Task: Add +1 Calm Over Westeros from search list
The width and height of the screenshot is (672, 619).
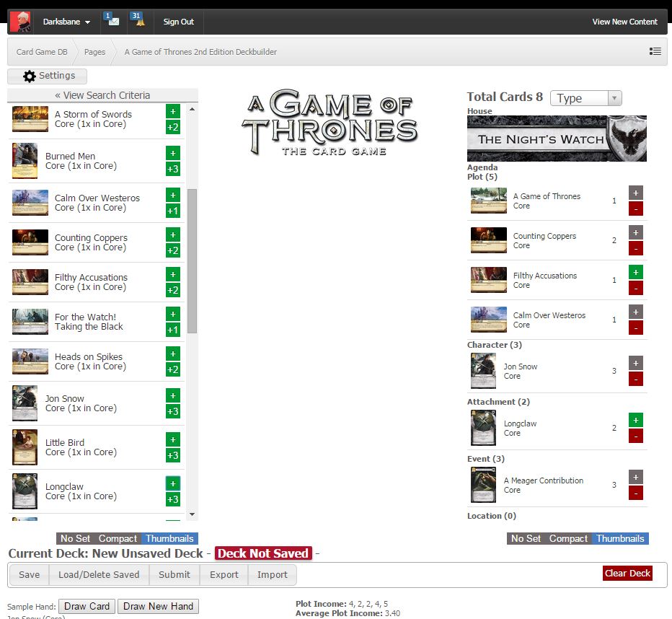Action: (173, 211)
